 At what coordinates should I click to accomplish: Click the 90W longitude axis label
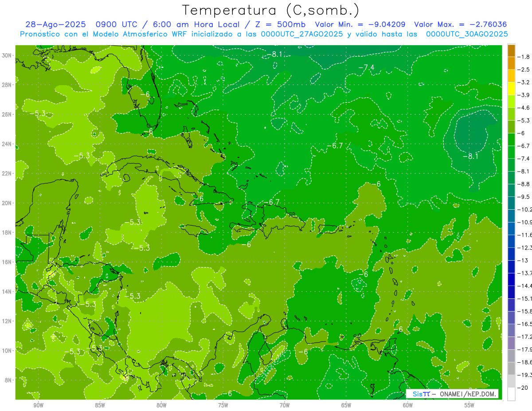point(38,405)
